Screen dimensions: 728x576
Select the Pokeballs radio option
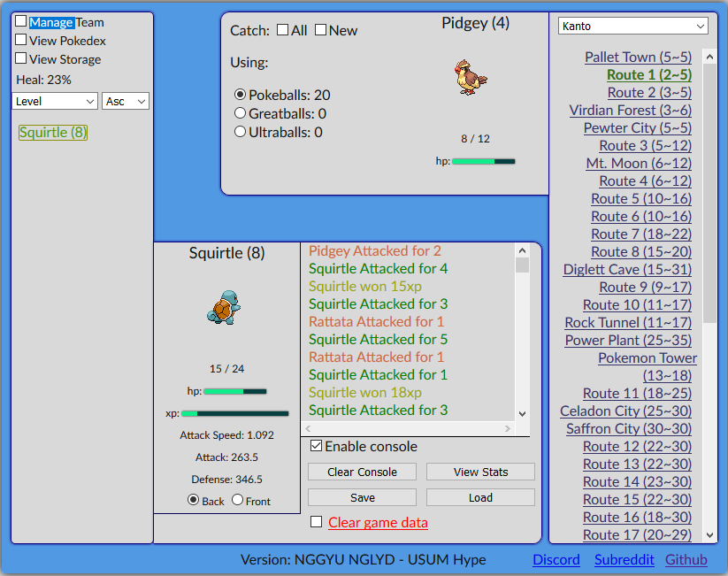pyautogui.click(x=240, y=95)
